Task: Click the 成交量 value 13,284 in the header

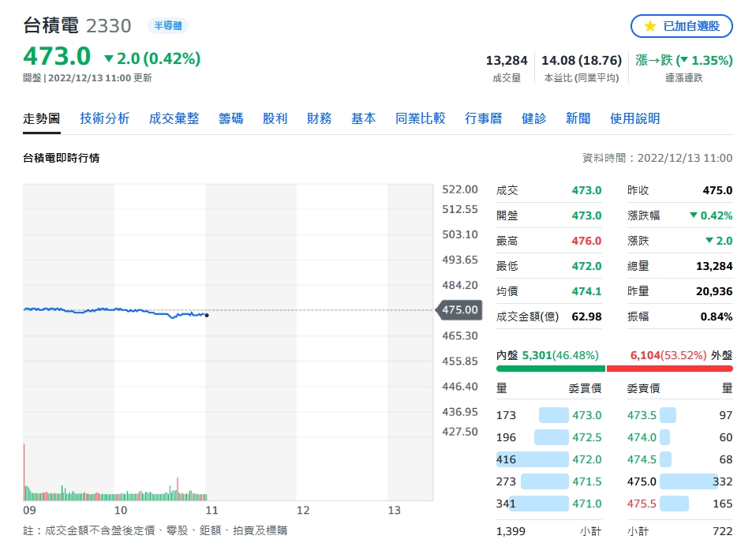Action: 507,60
